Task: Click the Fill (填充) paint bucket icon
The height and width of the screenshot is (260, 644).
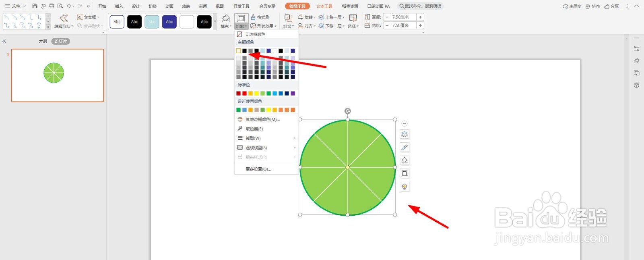Action: (226, 18)
